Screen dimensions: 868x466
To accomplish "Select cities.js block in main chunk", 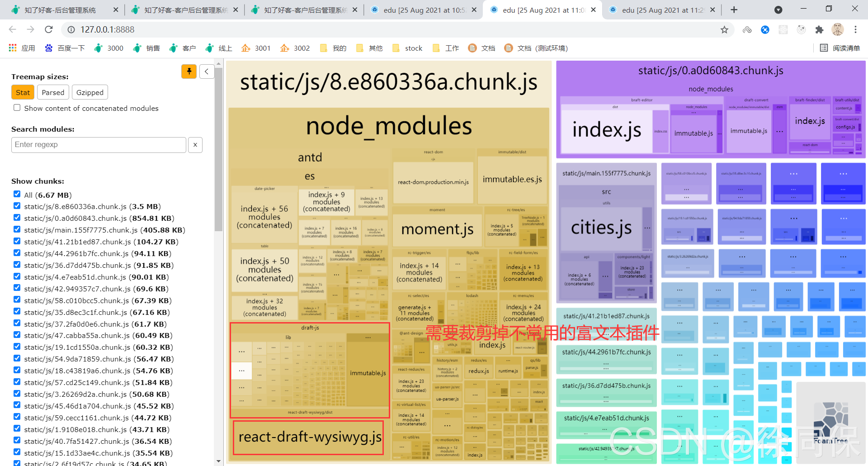I will coord(601,228).
